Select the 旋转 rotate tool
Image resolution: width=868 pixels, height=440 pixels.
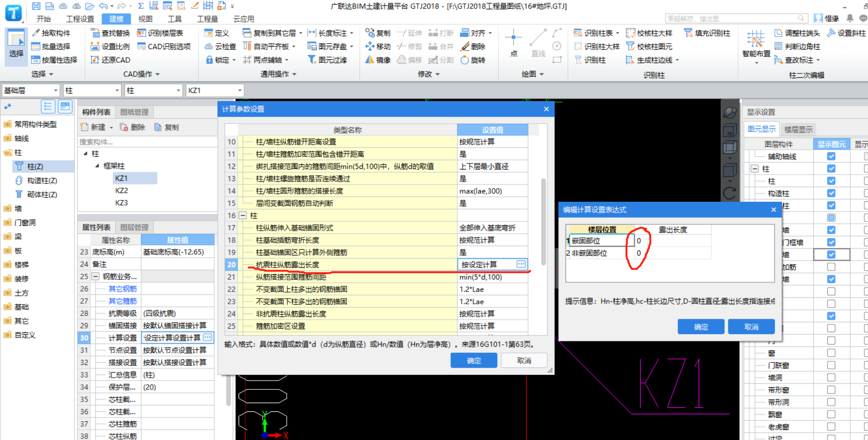click(x=473, y=60)
